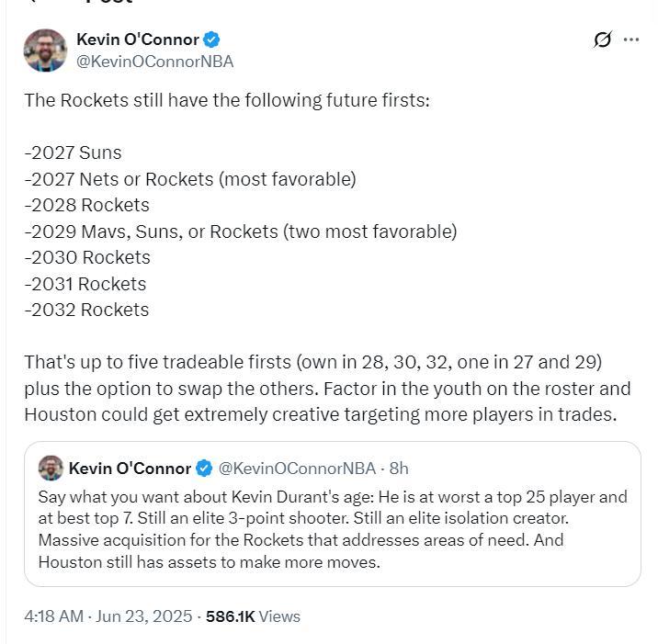The height and width of the screenshot is (644, 658).
Task: Click the back arrow at the top
Action: 31,3
